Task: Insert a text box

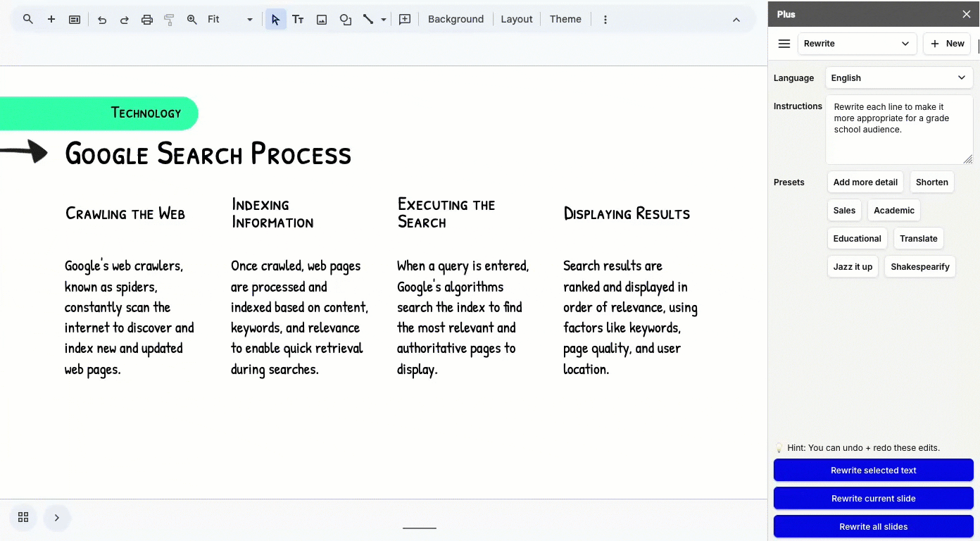Action: (298, 20)
